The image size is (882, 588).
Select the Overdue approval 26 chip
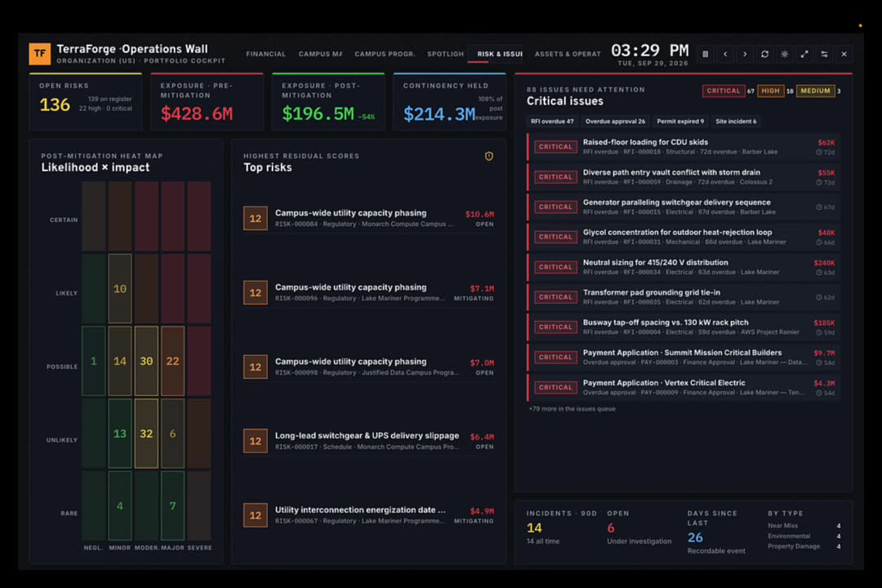point(615,121)
